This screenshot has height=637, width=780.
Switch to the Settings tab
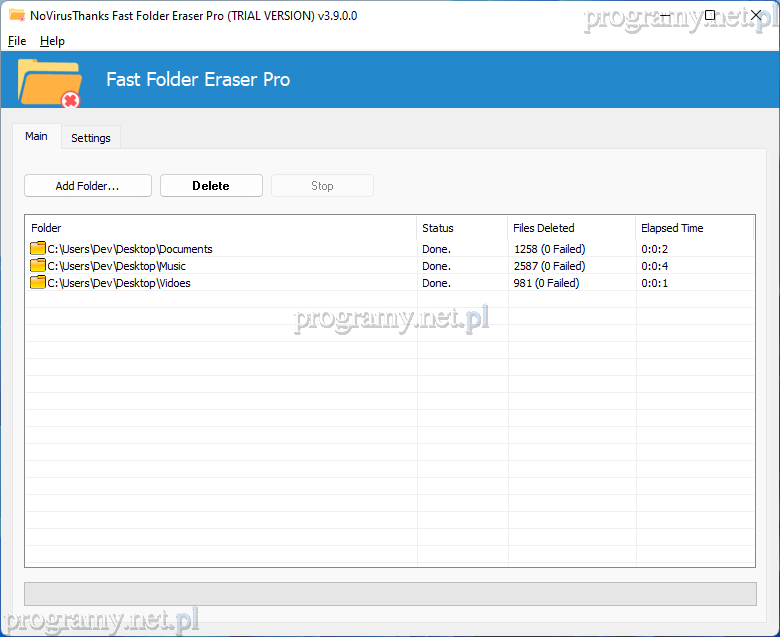click(91, 138)
